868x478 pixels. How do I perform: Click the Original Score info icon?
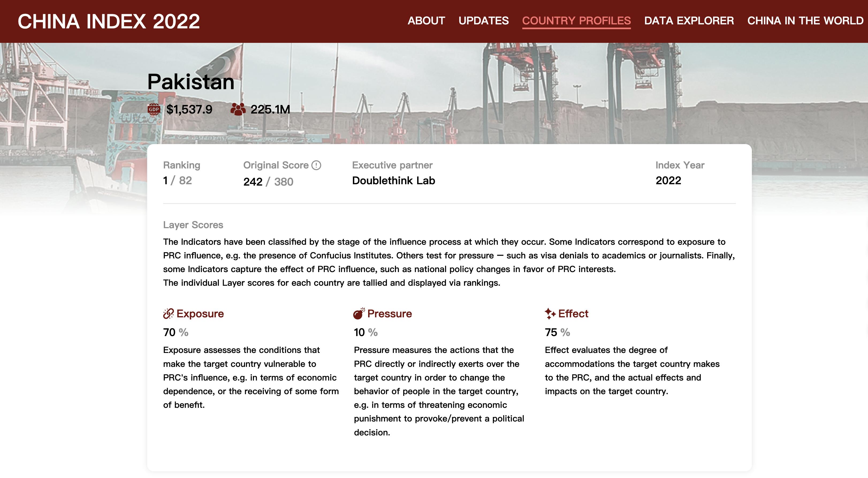click(316, 165)
